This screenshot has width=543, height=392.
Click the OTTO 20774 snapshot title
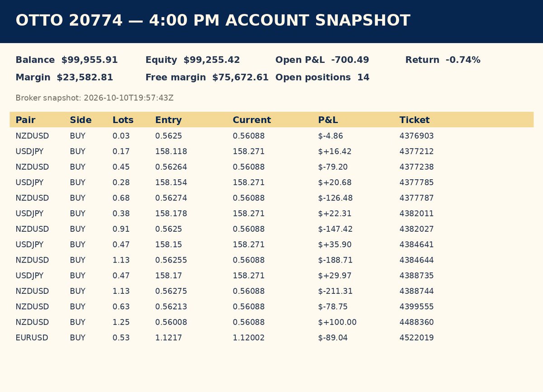click(213, 20)
